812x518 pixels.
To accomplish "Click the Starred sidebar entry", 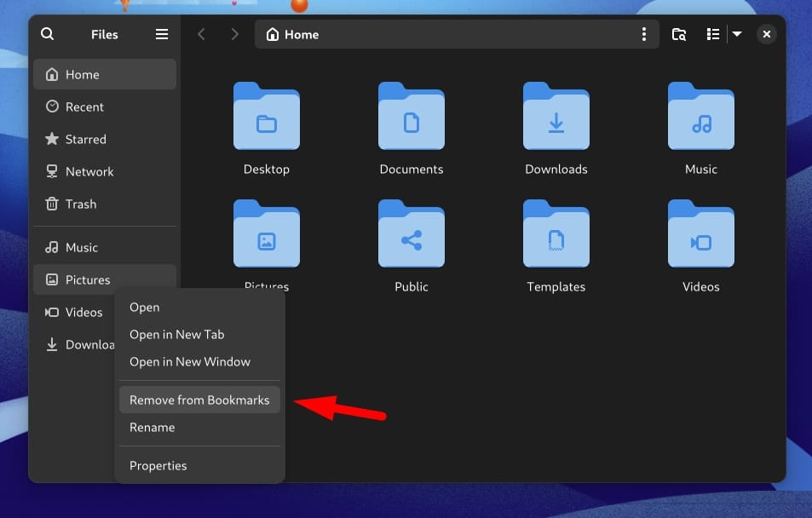I will [85, 139].
